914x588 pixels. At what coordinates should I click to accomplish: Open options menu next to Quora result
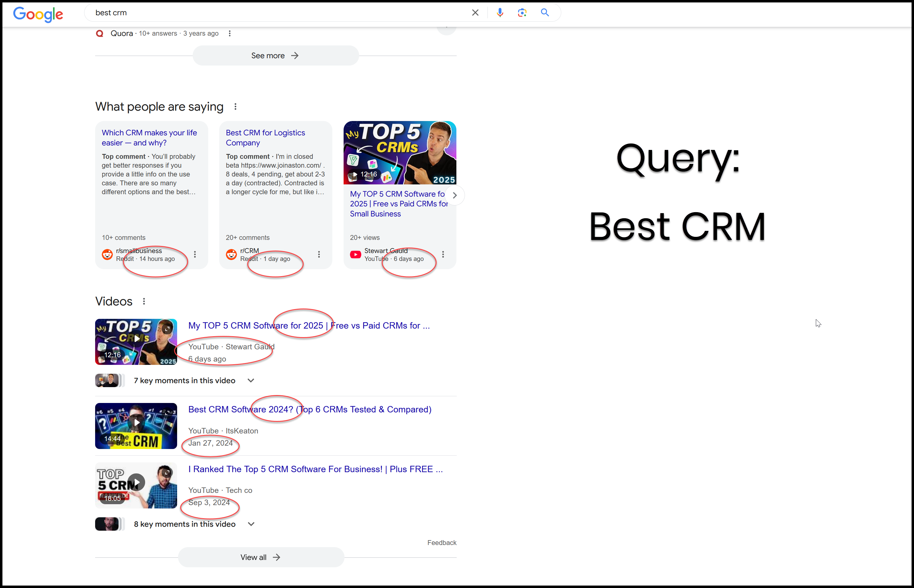point(230,34)
